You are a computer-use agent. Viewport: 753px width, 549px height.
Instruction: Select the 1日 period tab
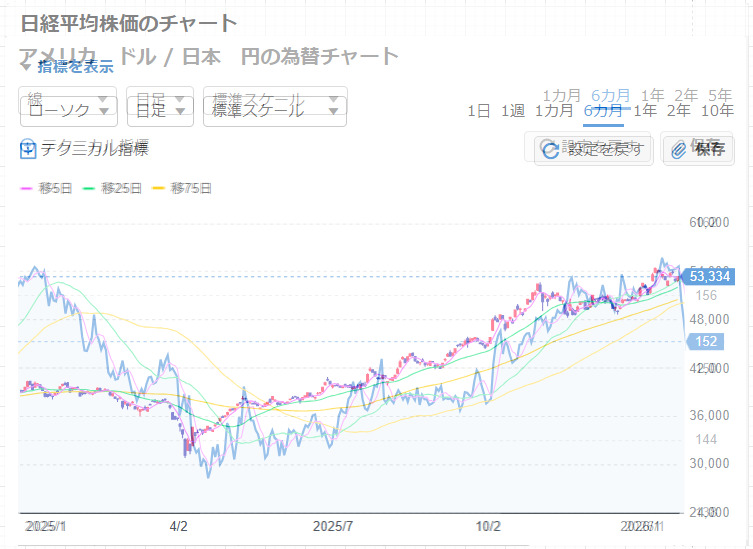coord(478,111)
